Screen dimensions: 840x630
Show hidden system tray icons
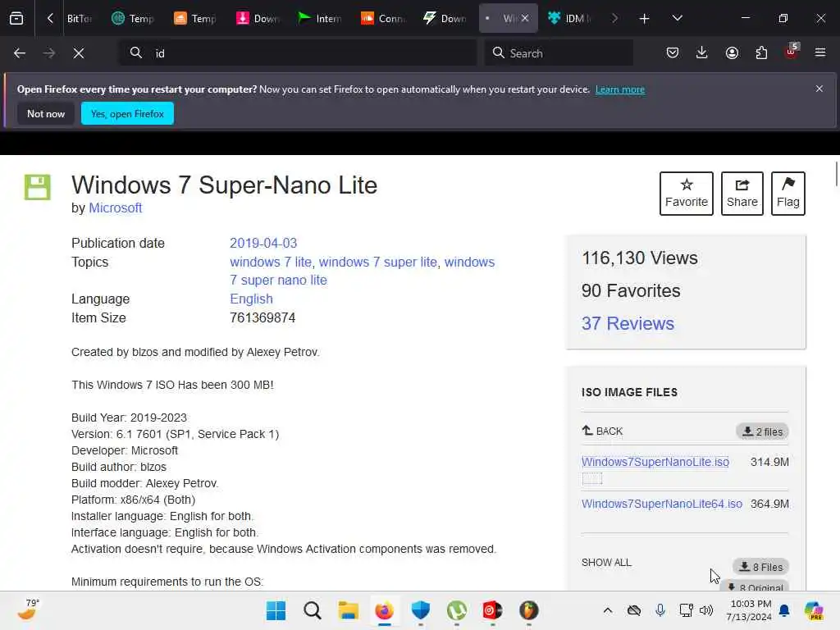coord(608,610)
